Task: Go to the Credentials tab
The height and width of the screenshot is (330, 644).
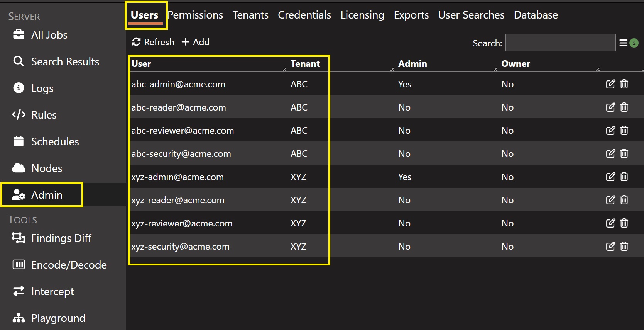Action: pos(304,15)
